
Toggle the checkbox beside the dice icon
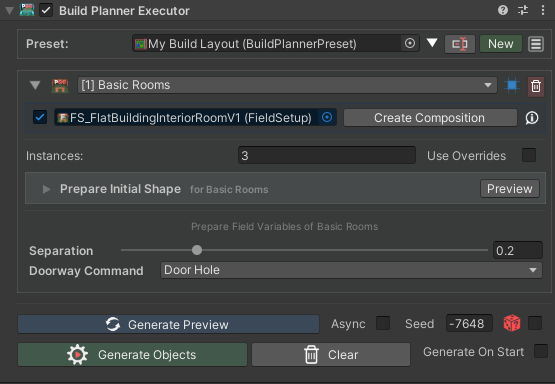pos(535,323)
